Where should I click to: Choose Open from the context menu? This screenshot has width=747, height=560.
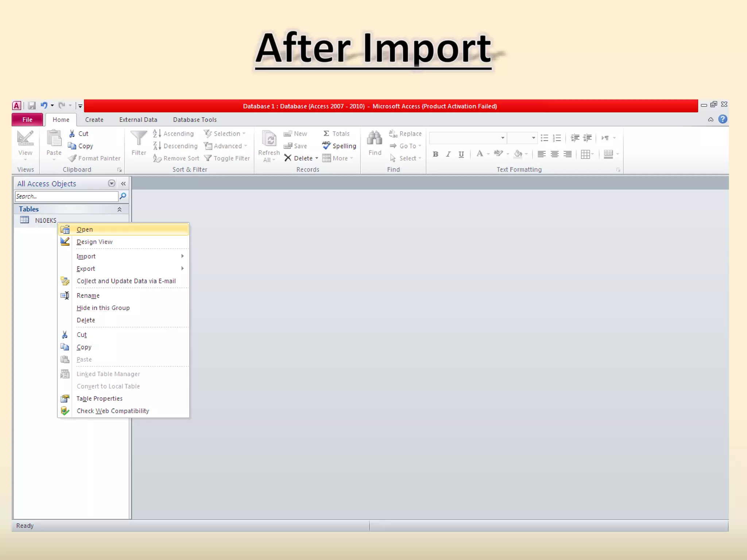coord(85,229)
